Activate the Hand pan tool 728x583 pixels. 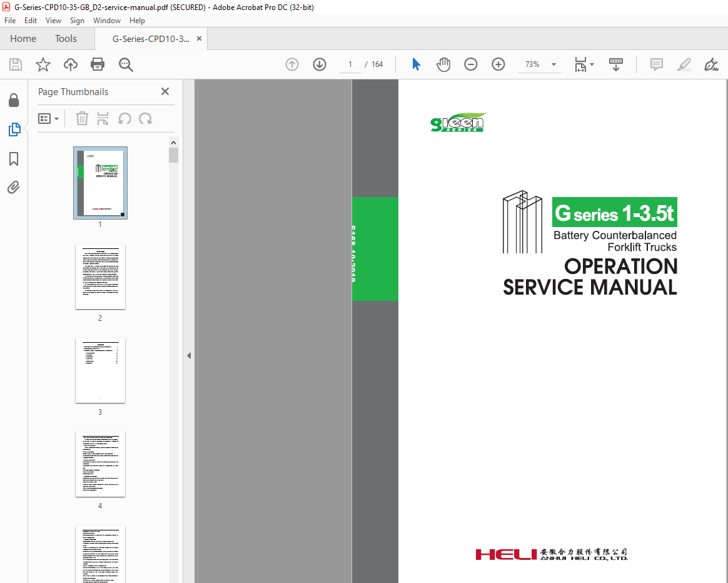point(443,64)
